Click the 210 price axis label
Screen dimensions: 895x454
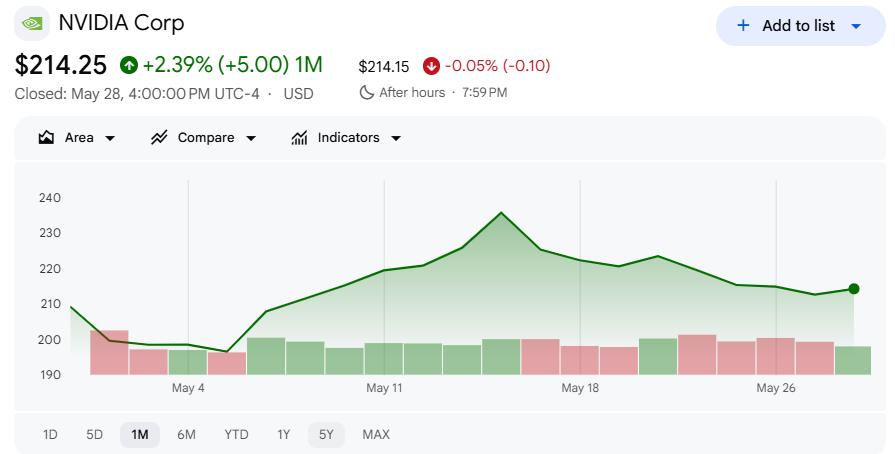click(x=50, y=304)
